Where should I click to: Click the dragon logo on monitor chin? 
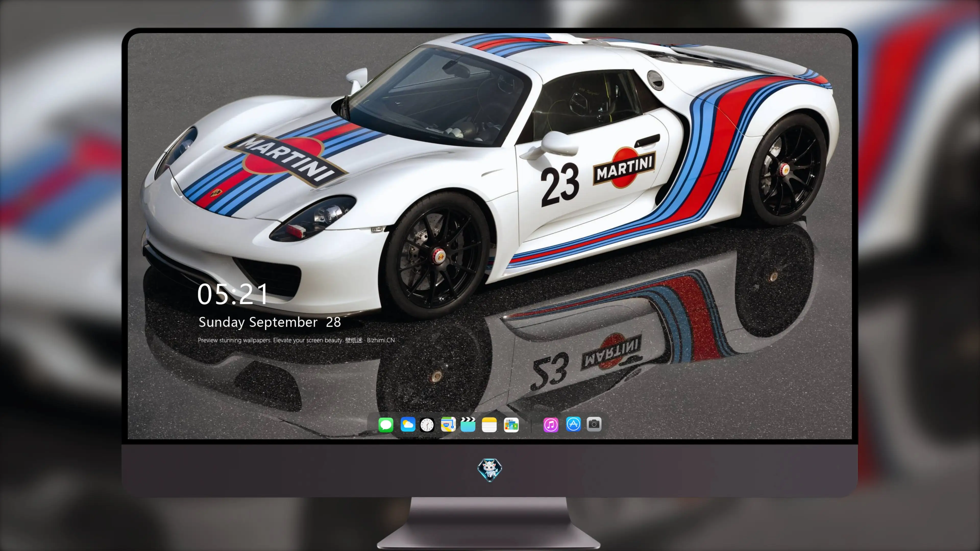(490, 470)
